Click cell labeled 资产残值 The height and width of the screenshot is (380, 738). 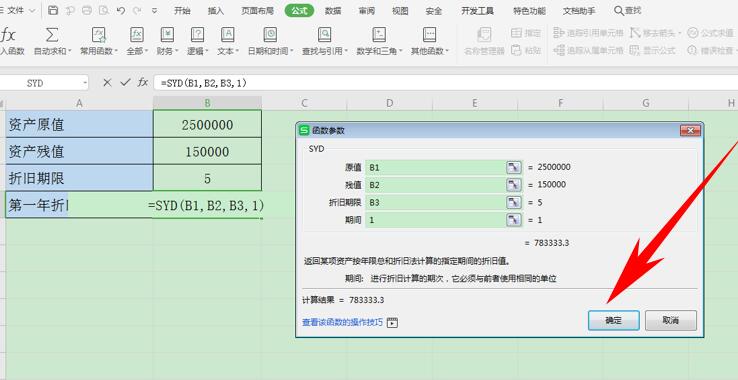click(x=80, y=152)
